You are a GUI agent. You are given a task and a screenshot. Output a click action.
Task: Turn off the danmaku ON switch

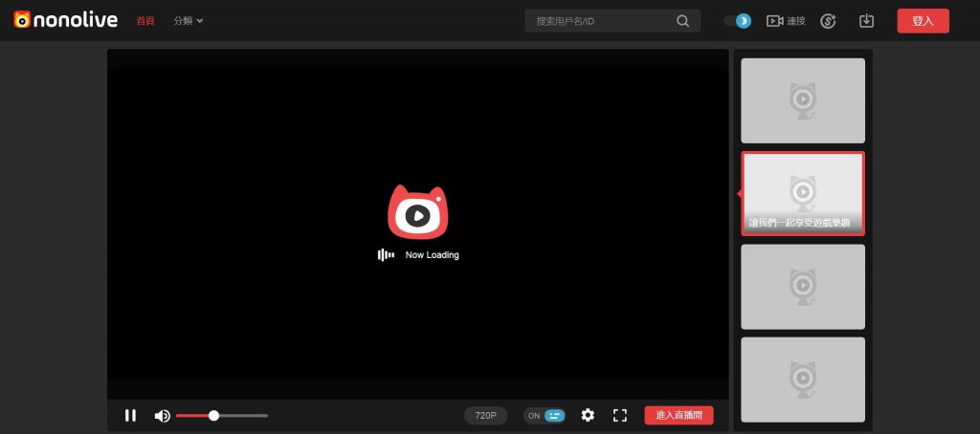546,416
